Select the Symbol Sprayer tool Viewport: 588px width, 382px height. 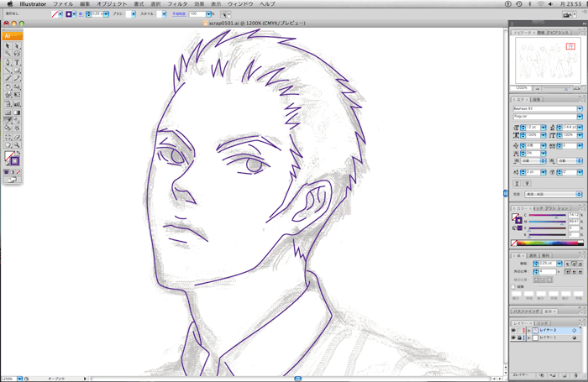tap(8, 104)
